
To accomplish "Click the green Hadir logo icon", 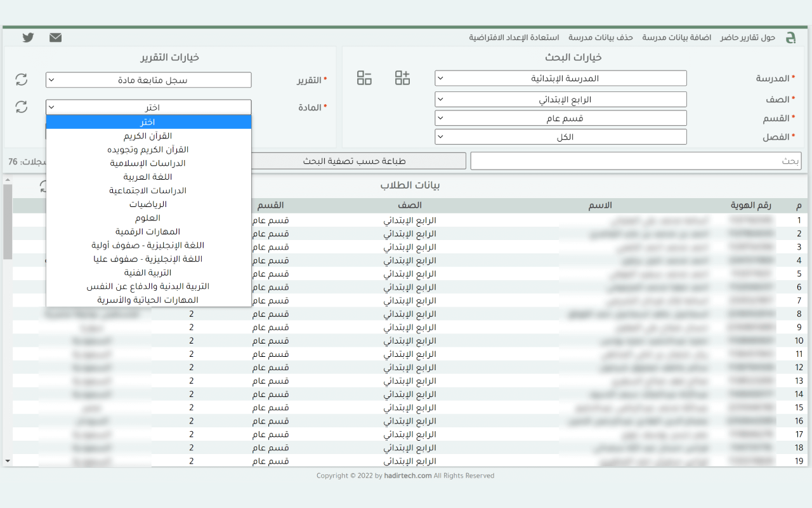I will pyautogui.click(x=790, y=37).
